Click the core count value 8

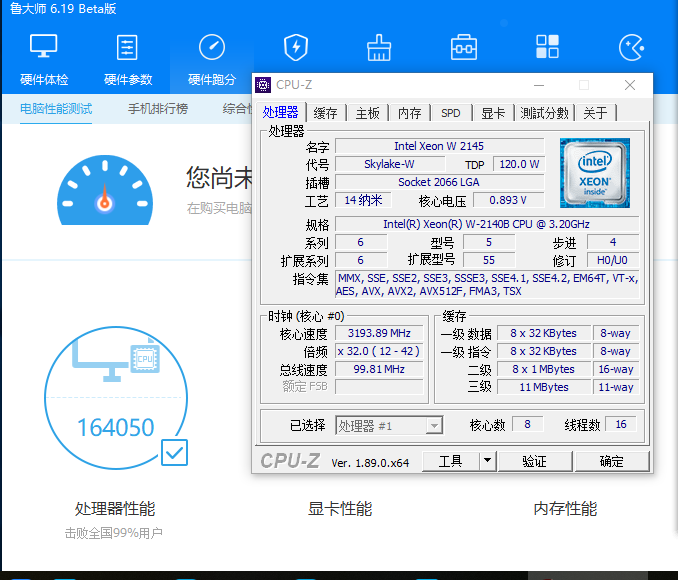(x=528, y=424)
